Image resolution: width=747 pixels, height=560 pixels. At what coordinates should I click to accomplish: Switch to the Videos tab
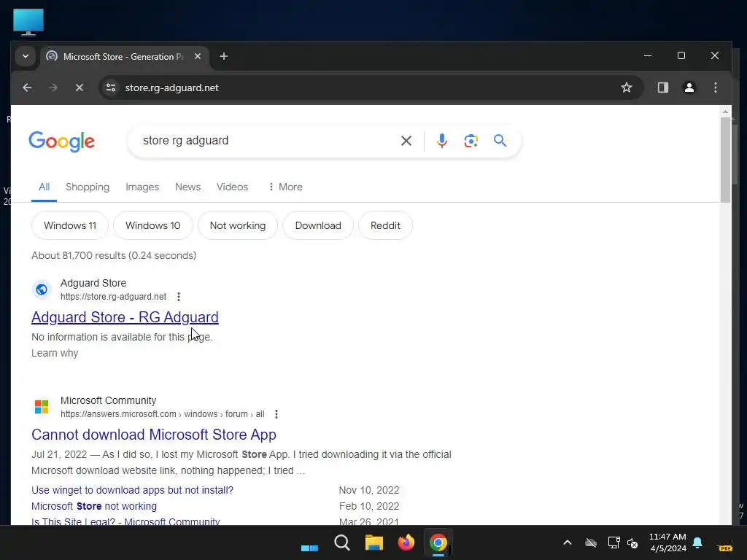tap(232, 187)
